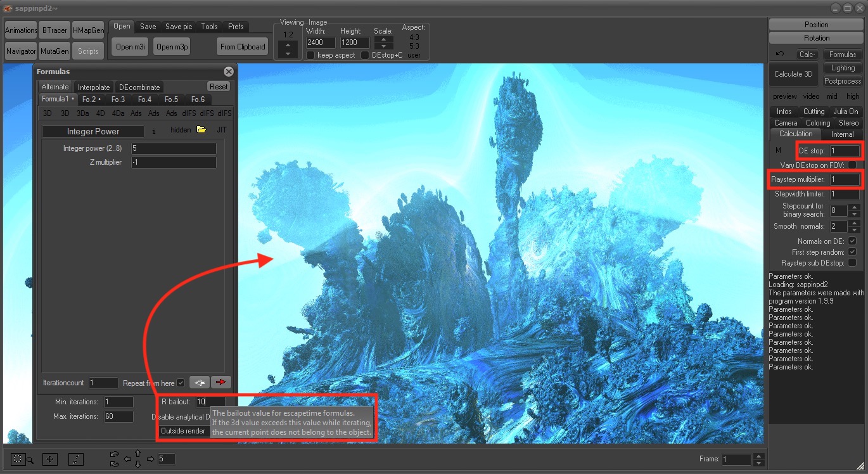Click the Max. iterations input field
The width and height of the screenshot is (868, 474).
click(118, 416)
